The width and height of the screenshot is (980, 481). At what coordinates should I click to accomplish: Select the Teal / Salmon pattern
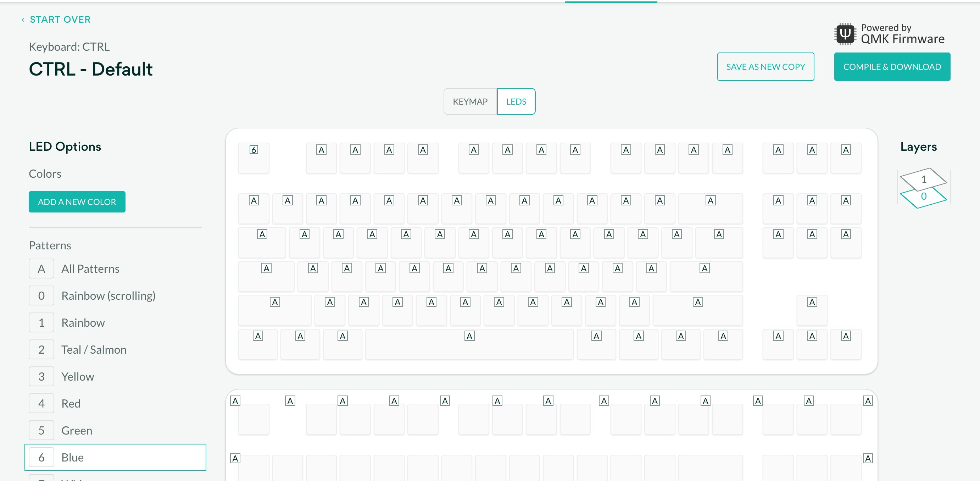(x=41, y=350)
